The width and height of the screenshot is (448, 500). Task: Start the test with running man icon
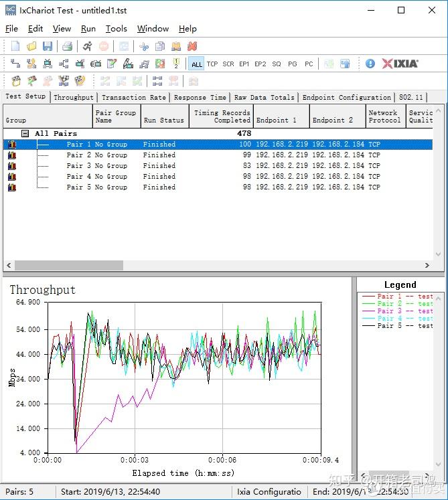pos(88,46)
